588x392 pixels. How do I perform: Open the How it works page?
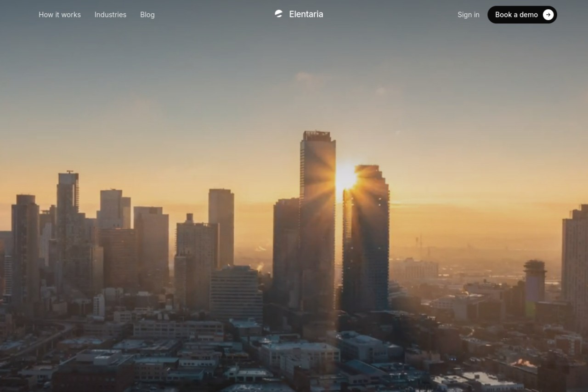60,15
